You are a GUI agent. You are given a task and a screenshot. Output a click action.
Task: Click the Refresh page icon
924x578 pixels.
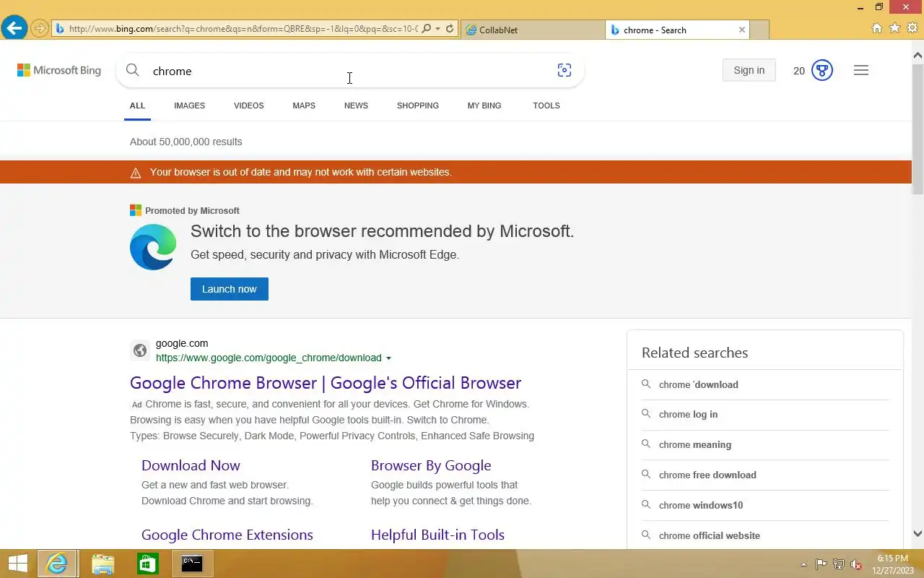pyautogui.click(x=450, y=29)
